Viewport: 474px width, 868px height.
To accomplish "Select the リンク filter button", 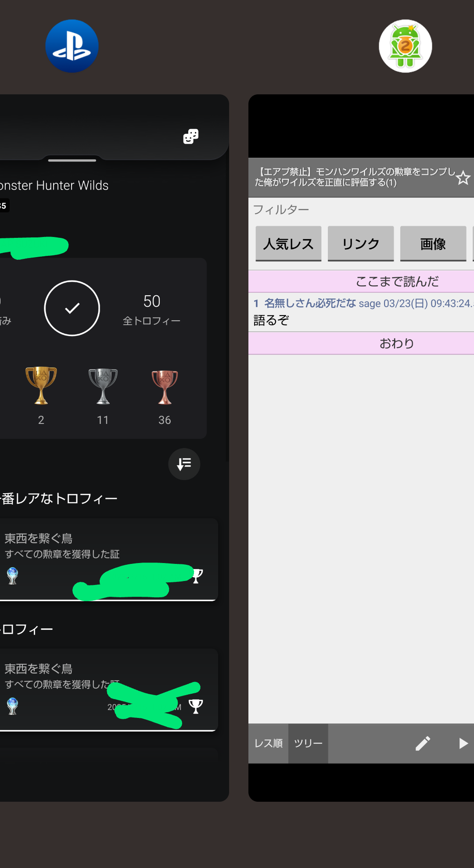I will tap(361, 244).
